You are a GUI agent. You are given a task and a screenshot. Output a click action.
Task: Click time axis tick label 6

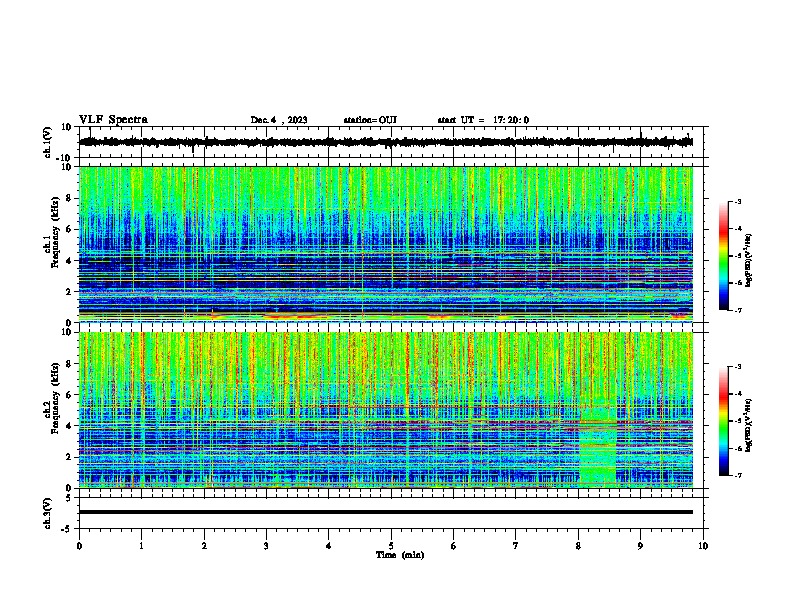[x=454, y=546]
